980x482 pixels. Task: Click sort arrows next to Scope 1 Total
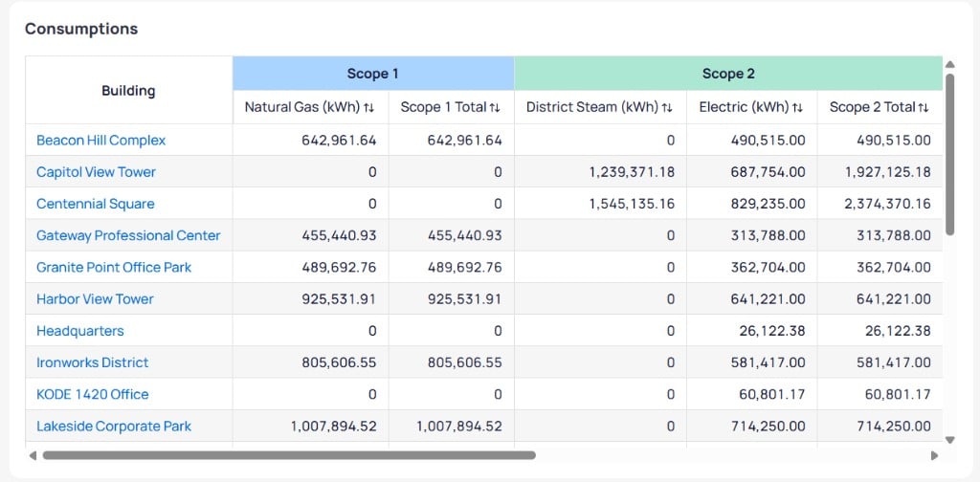coord(495,107)
